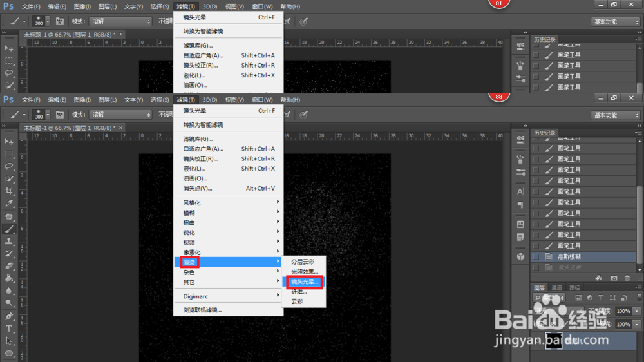Open brush preset picker arrow in lower window
The height and width of the screenshot is (362, 644).
48,115
